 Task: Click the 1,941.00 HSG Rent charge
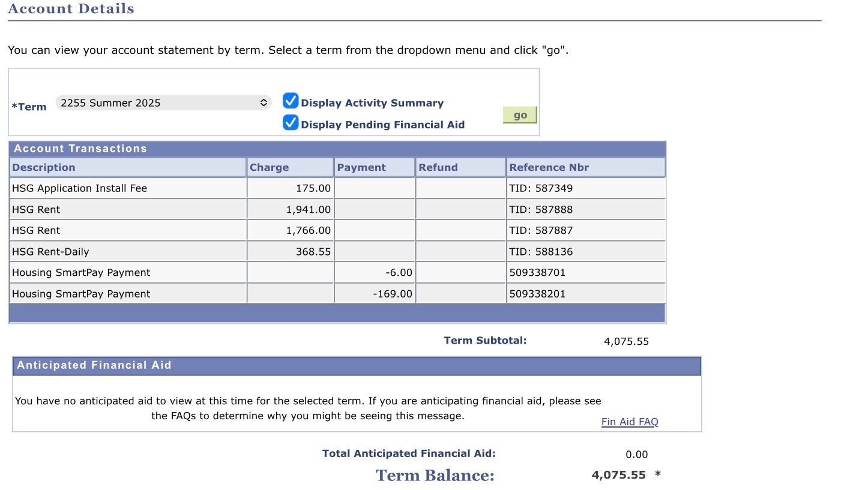click(308, 209)
